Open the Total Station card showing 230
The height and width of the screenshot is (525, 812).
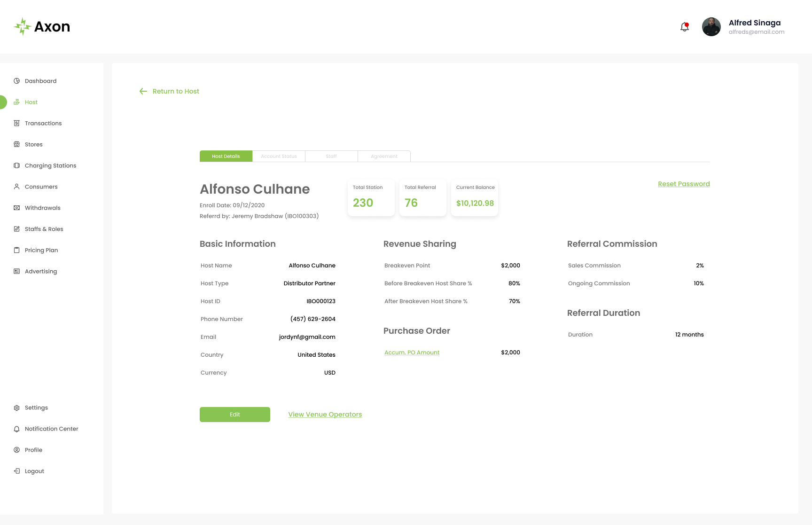click(x=371, y=198)
